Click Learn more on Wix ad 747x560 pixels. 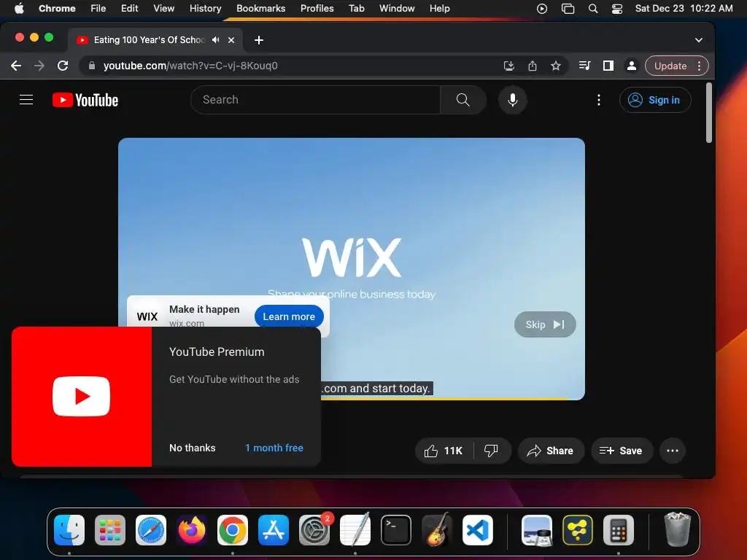tap(289, 316)
